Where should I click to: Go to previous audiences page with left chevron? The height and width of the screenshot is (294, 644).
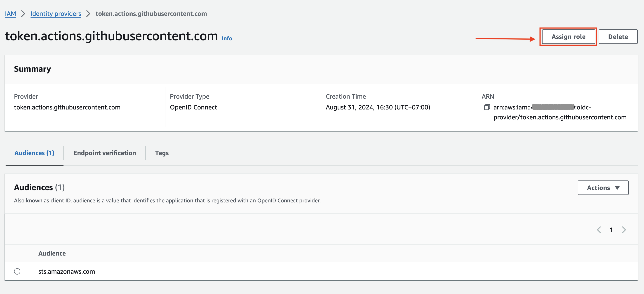coord(599,230)
